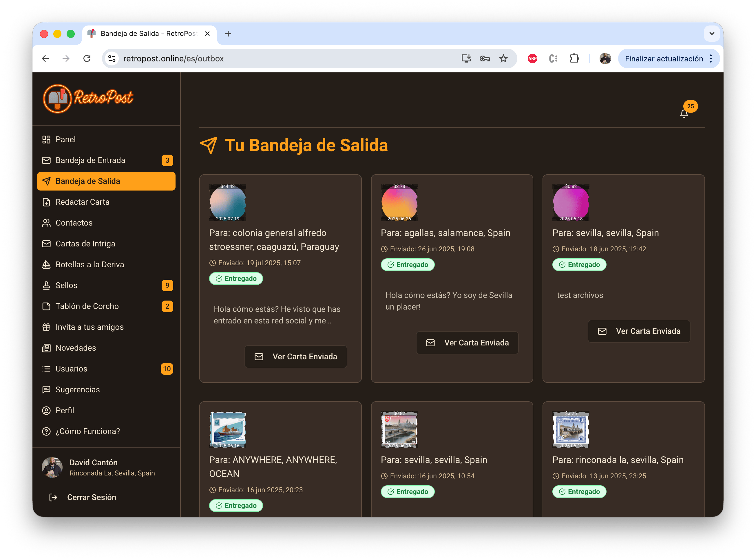Open the Chrome three-dot menu
Screen dimensions: 756x560
tap(711, 59)
